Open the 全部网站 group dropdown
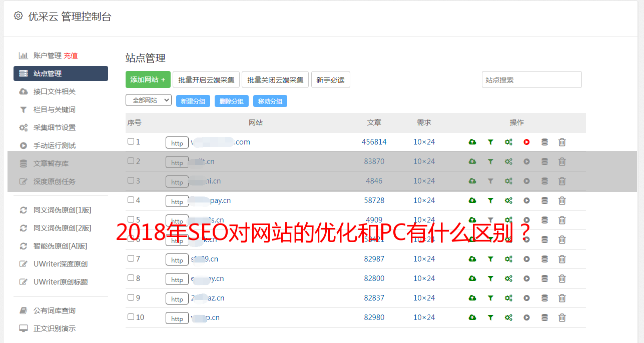This screenshot has width=644, height=343. [x=149, y=100]
